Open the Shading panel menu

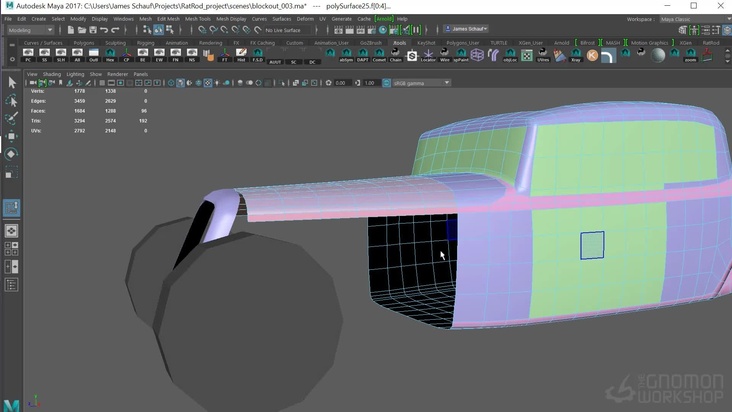click(x=51, y=74)
